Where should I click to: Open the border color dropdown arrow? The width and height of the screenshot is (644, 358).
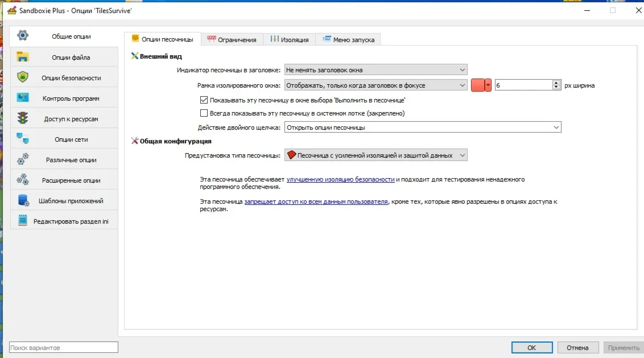point(488,85)
